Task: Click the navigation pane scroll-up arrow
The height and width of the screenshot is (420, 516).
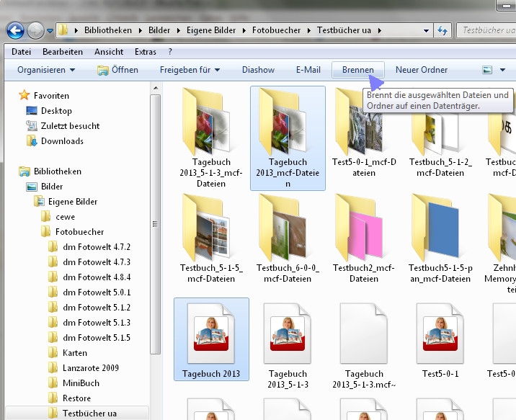Action: [x=156, y=88]
